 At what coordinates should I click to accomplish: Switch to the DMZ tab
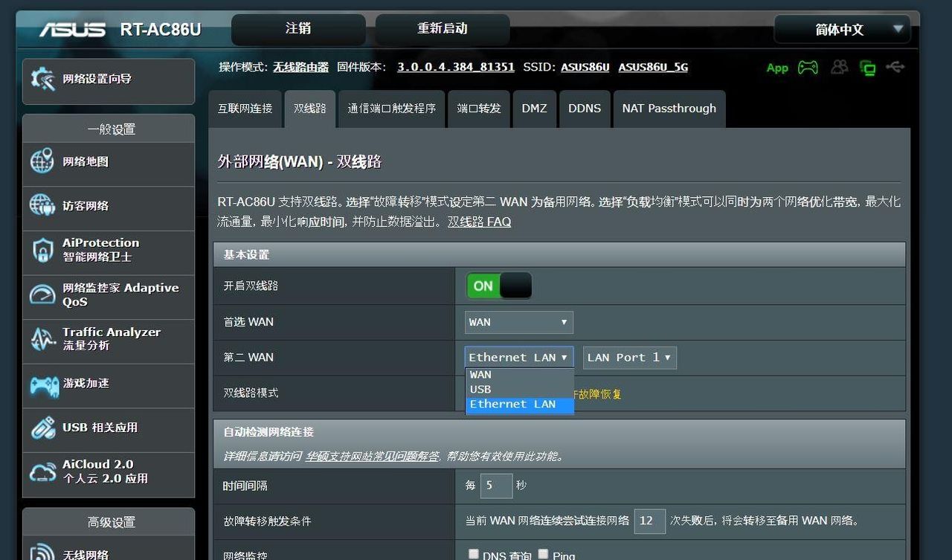pyautogui.click(x=534, y=109)
